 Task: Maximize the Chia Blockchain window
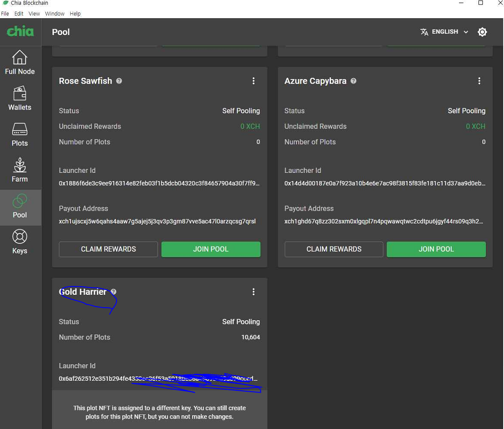pyautogui.click(x=480, y=3)
